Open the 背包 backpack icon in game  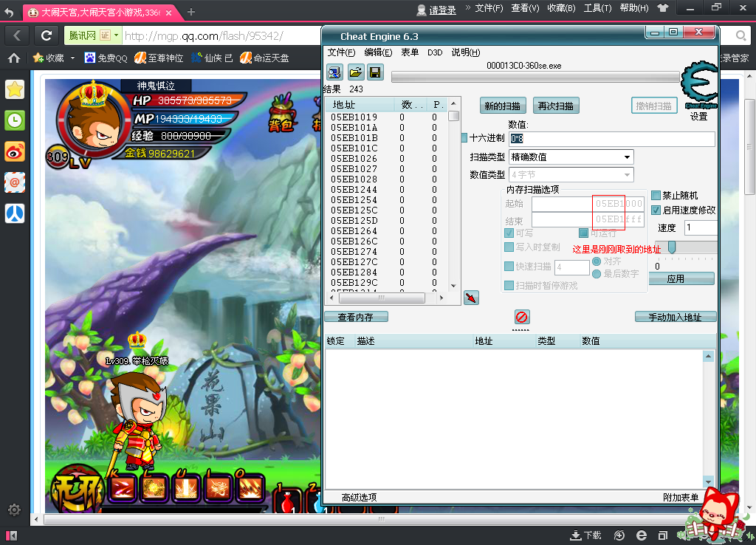[281, 113]
